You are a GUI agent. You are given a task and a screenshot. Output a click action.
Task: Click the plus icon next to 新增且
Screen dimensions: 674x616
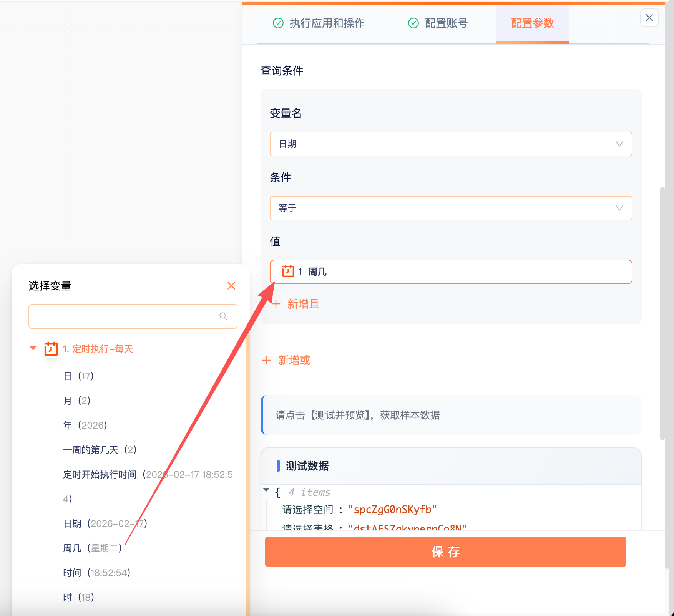tap(276, 304)
